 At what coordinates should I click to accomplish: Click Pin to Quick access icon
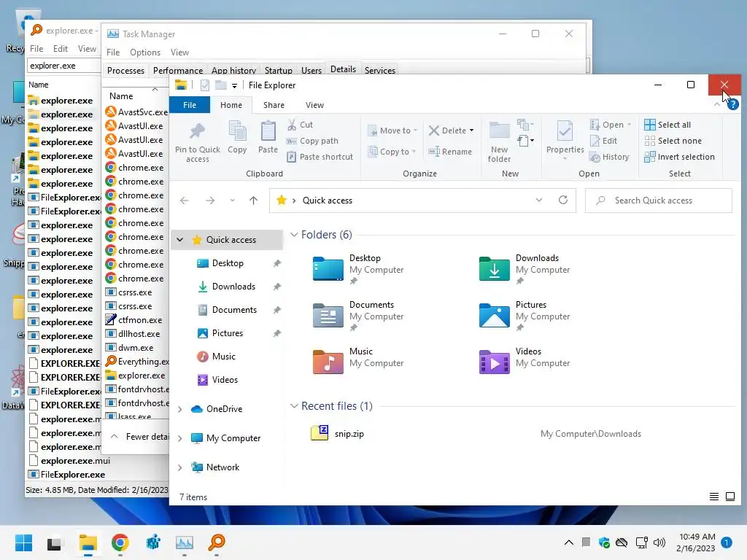[197, 131]
